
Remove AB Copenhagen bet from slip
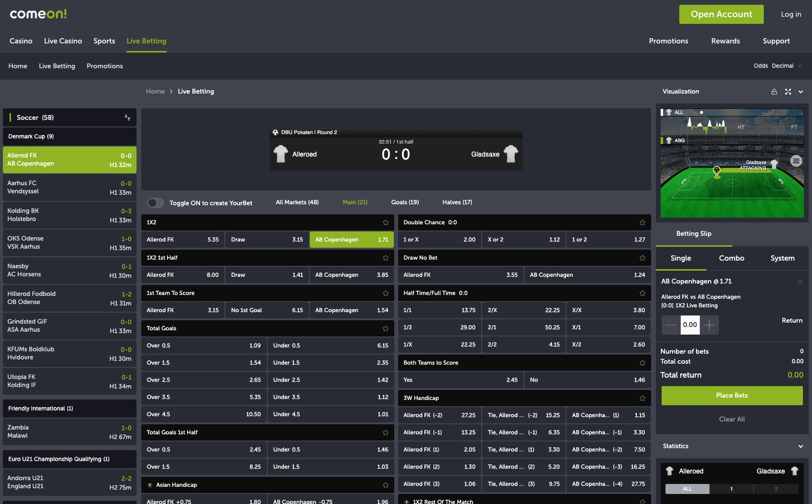800,282
